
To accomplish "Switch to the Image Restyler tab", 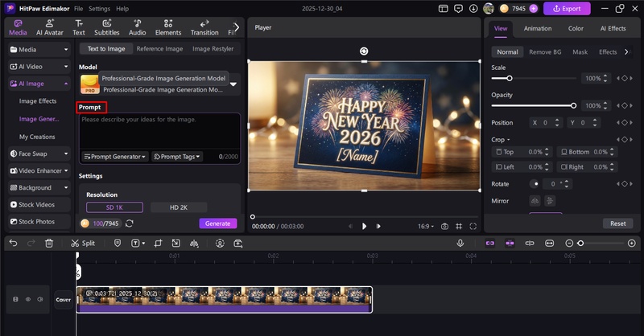I will pos(213,49).
